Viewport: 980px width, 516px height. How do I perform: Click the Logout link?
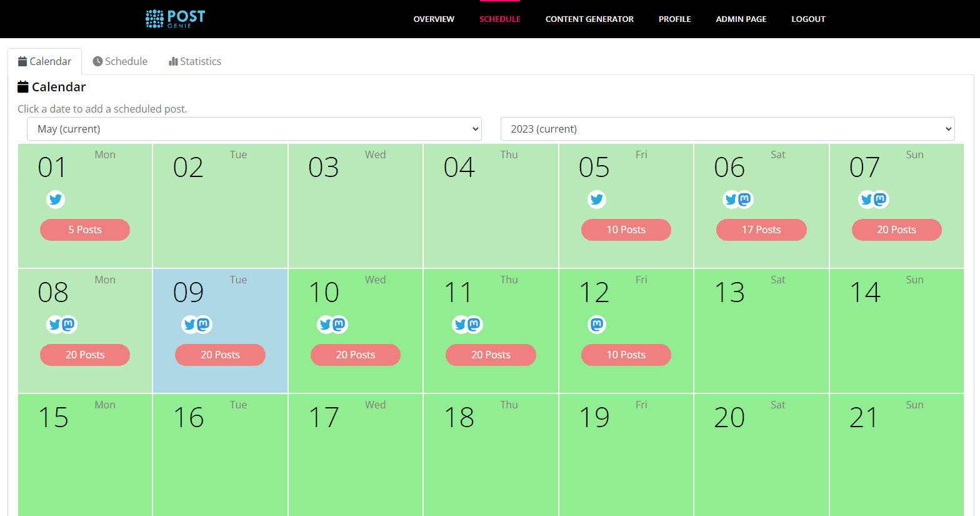(808, 19)
